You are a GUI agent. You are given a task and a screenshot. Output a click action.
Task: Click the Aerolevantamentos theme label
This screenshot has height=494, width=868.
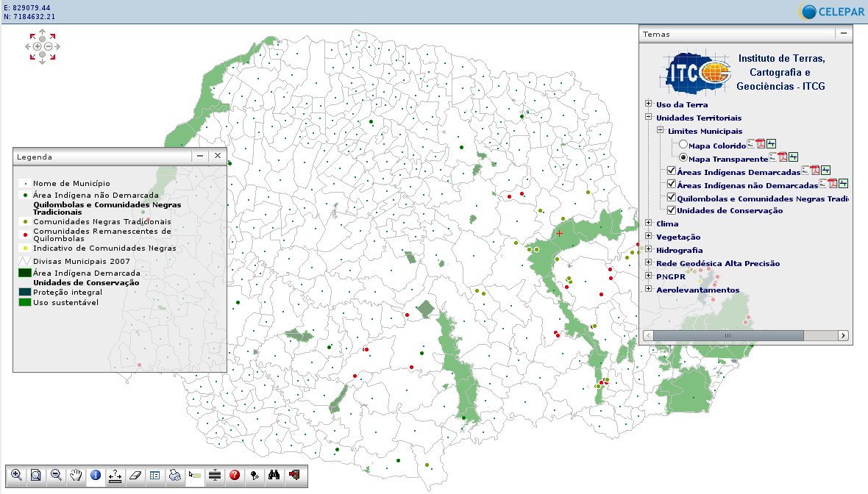coord(697,290)
